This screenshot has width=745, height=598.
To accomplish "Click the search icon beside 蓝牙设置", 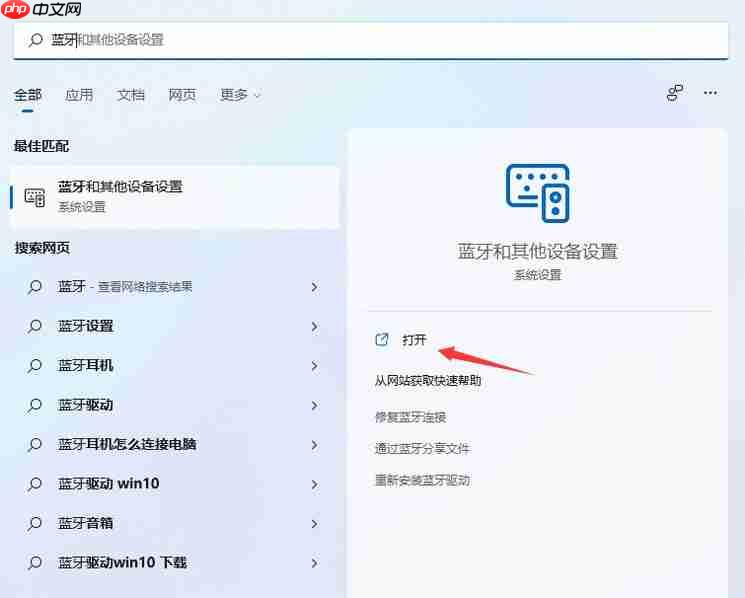I will pyautogui.click(x=35, y=326).
